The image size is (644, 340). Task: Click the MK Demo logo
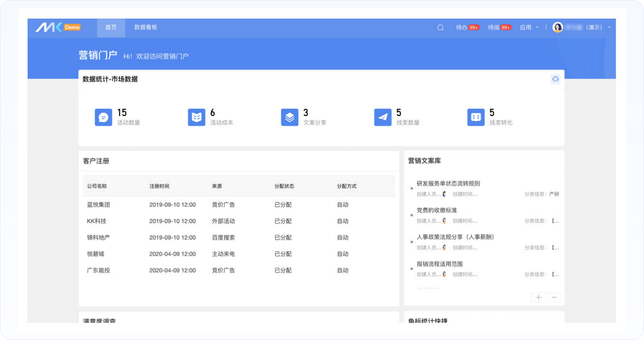tap(58, 28)
